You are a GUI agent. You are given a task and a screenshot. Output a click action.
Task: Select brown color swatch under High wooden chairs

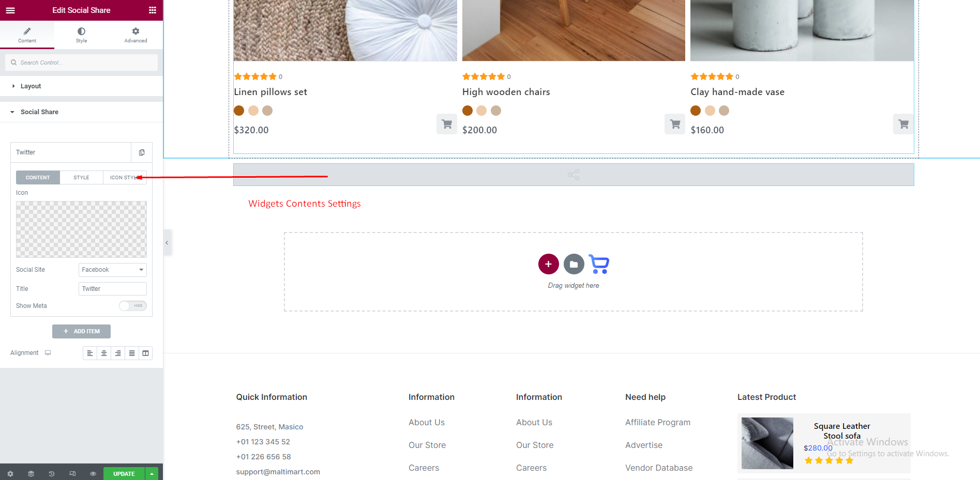coord(468,111)
